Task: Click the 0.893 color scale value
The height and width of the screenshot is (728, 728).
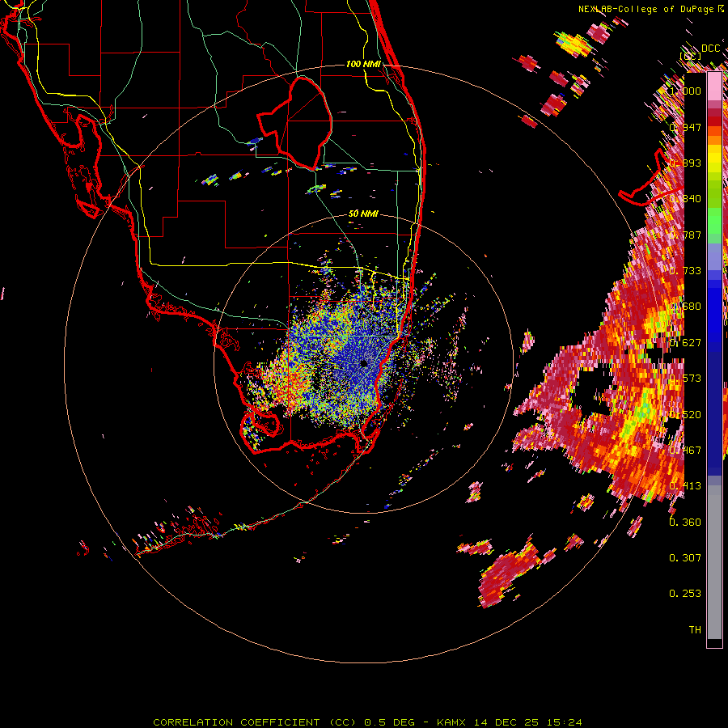Action: pos(685,163)
